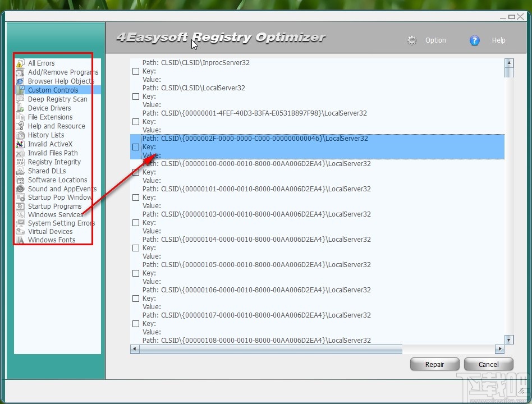The image size is (532, 404).
Task: Check the CLSID\CLSID\InprocServer32 entry checkbox
Action: [x=136, y=71]
